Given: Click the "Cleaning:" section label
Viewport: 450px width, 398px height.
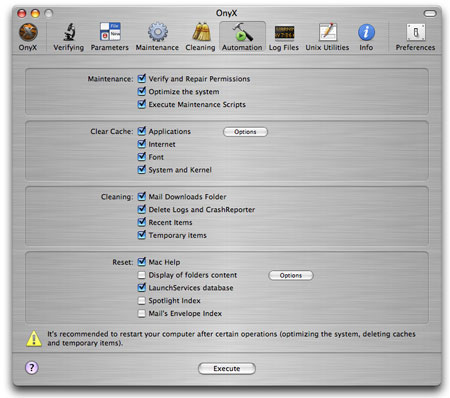Looking at the screenshot, I should (x=117, y=197).
